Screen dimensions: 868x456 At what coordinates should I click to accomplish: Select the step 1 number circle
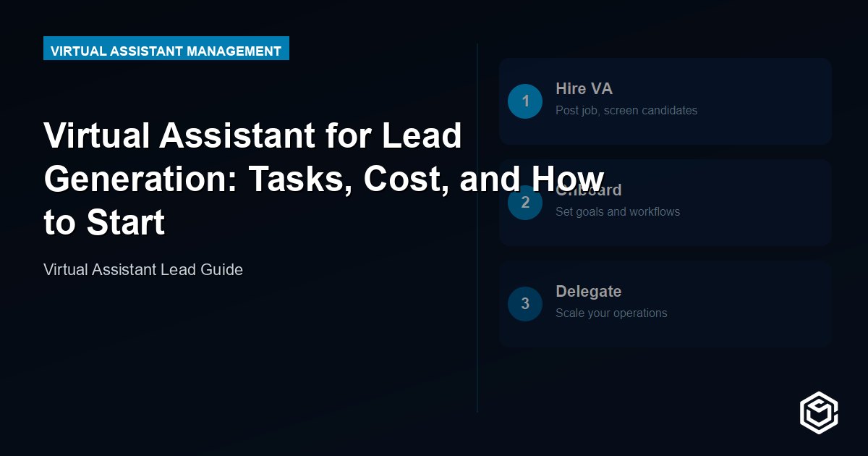(x=525, y=101)
